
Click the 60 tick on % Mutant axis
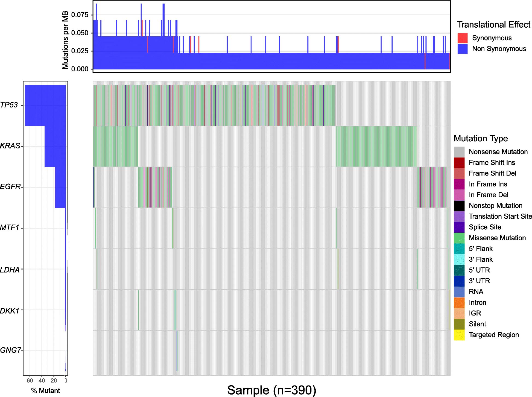coord(30,381)
